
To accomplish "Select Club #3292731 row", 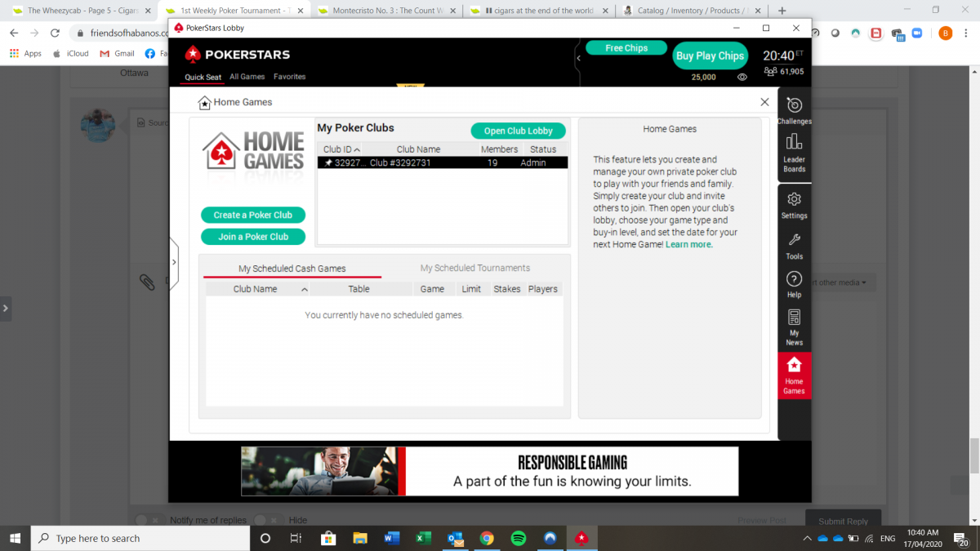I will [443, 162].
